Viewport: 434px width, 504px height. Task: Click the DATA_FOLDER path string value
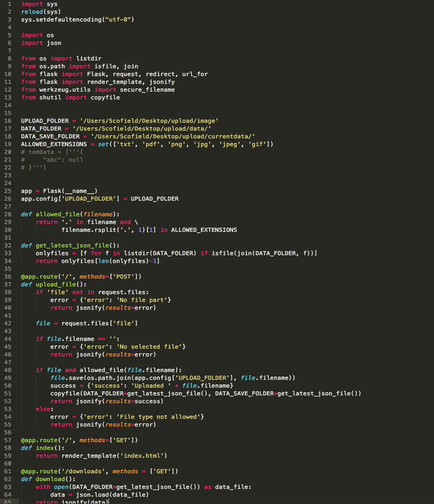click(x=141, y=129)
